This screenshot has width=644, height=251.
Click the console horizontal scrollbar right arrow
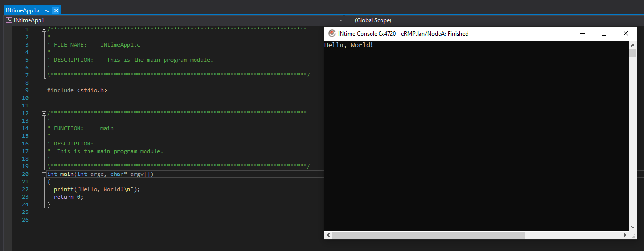tap(625, 235)
